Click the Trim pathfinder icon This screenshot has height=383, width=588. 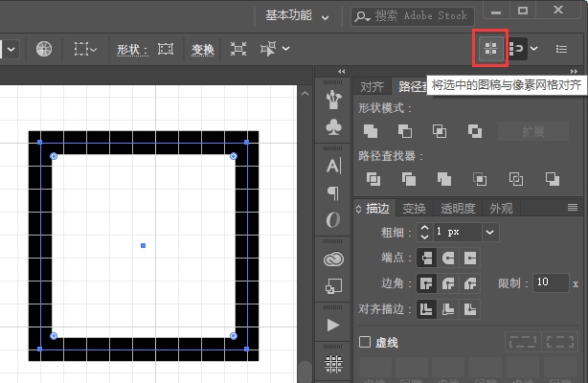(408, 179)
